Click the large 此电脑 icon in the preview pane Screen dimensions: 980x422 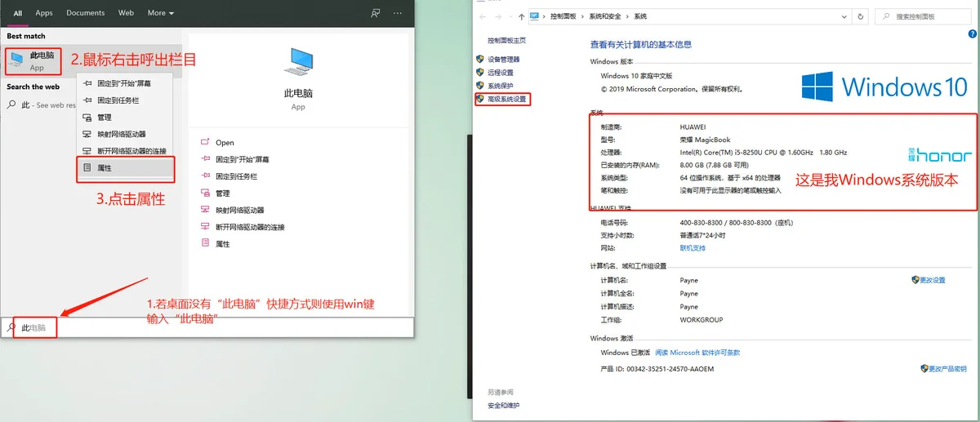[298, 64]
